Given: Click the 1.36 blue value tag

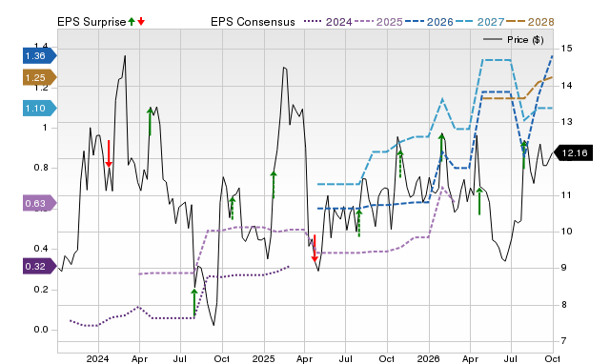Looking at the screenshot, I should tap(40, 56).
